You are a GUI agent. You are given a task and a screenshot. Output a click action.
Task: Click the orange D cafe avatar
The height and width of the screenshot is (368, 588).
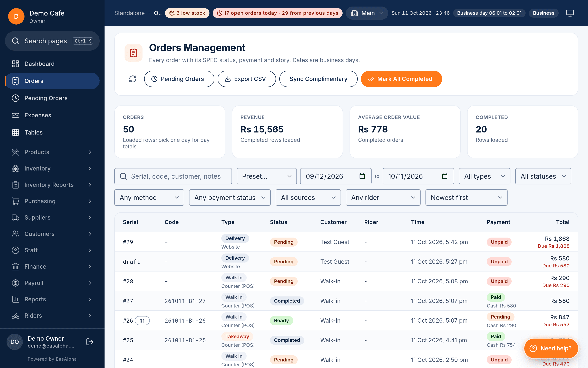(x=16, y=16)
